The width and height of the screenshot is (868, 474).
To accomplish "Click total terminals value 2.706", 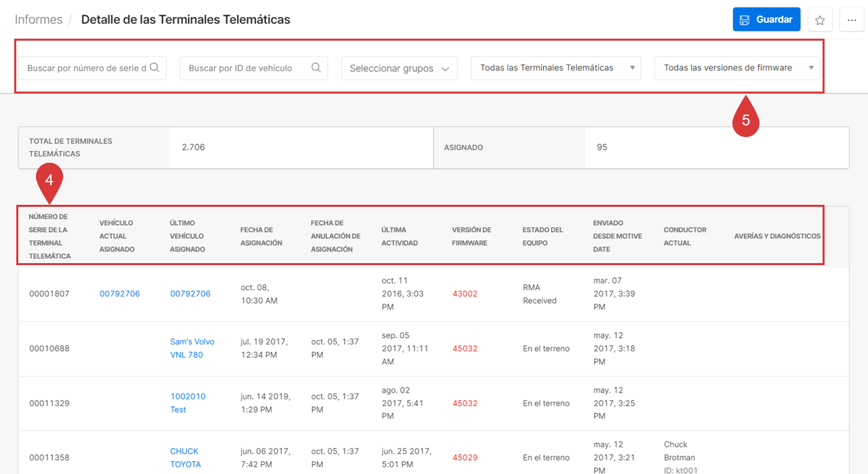I will [193, 147].
